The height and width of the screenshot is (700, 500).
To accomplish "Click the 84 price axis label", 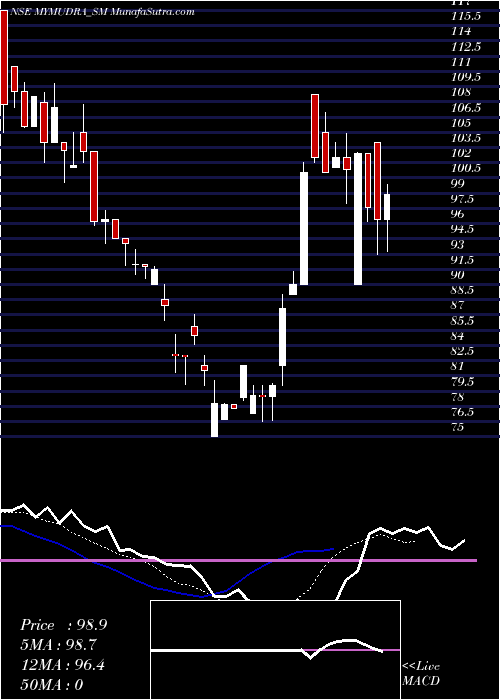I will [458, 336].
